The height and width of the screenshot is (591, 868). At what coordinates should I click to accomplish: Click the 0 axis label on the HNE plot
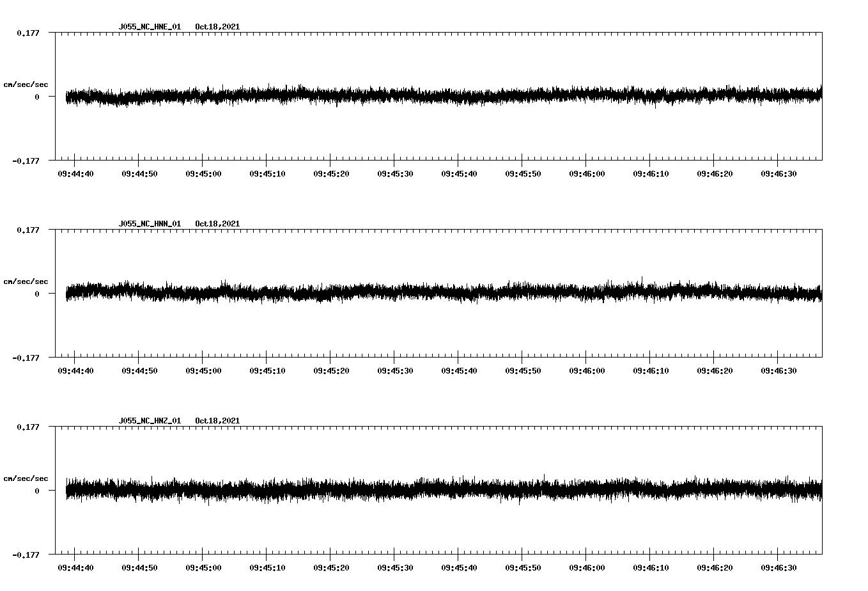point(37,97)
